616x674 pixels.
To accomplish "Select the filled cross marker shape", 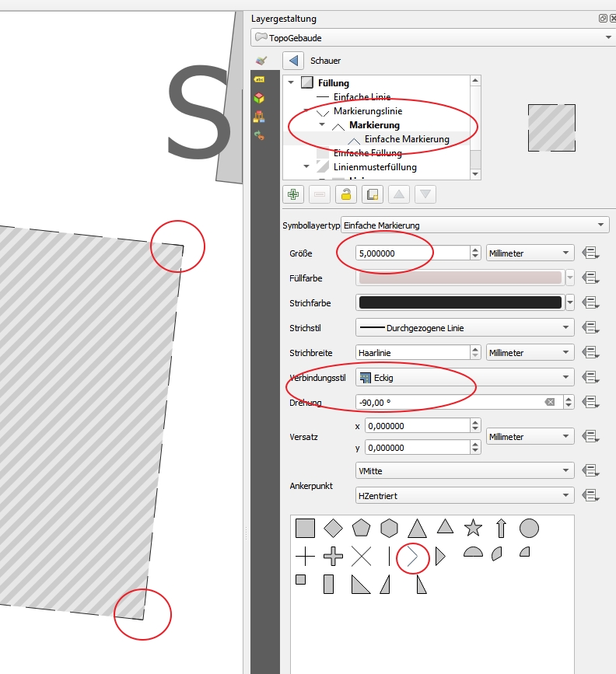I will pos(333,556).
